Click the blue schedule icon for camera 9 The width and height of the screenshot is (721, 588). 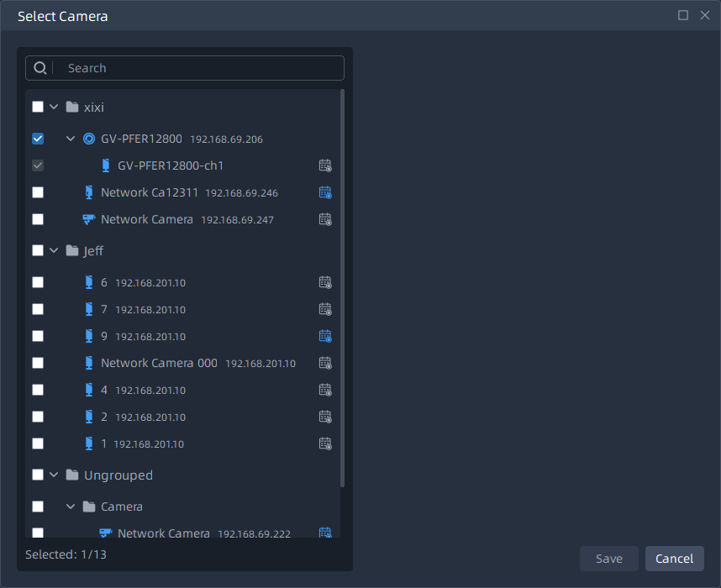coord(325,336)
